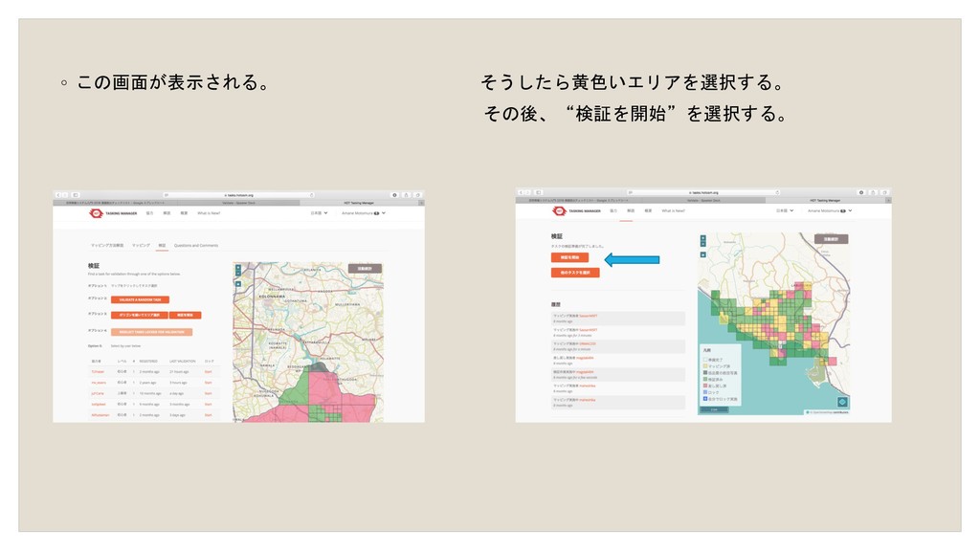The image size is (980, 551).
Task: Click the third map control below zoom in right screenshot
Action: (703, 254)
